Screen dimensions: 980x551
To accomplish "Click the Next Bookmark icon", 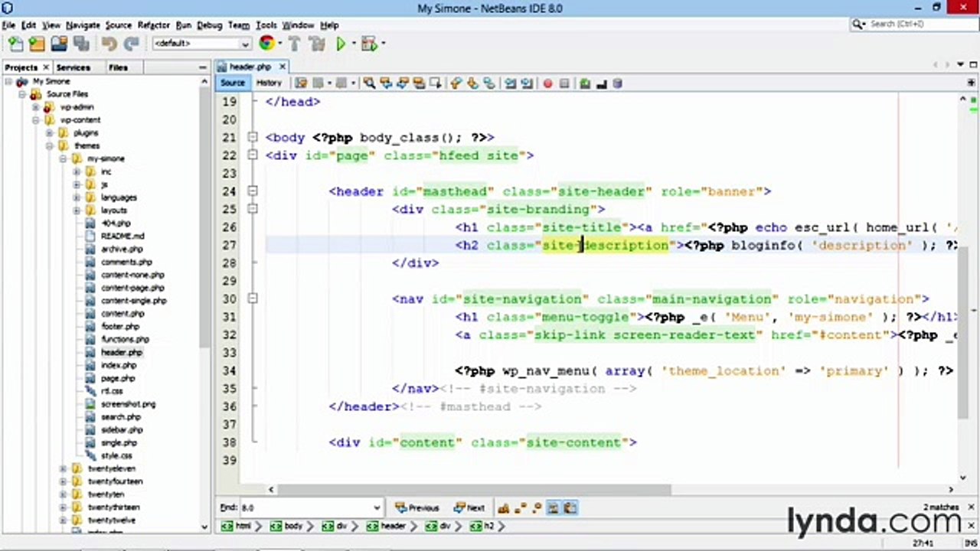I will click(472, 83).
